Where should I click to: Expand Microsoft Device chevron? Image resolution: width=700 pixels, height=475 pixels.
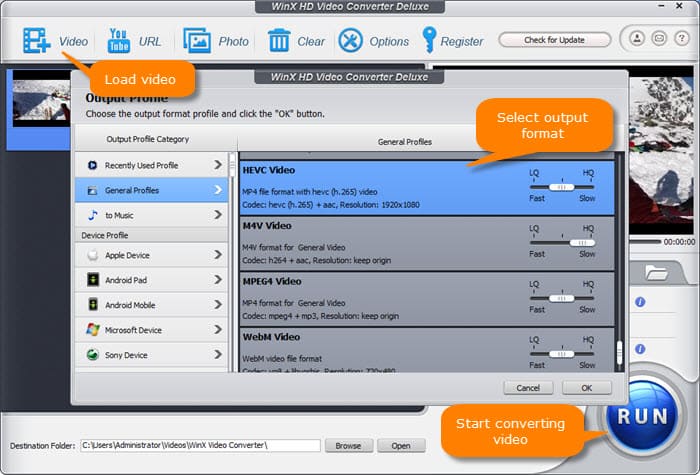218,329
